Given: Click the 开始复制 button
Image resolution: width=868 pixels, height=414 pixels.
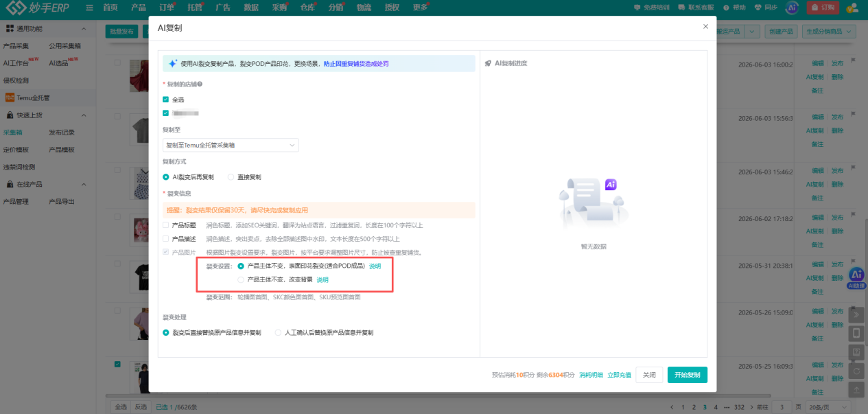Looking at the screenshot, I should click(x=687, y=375).
